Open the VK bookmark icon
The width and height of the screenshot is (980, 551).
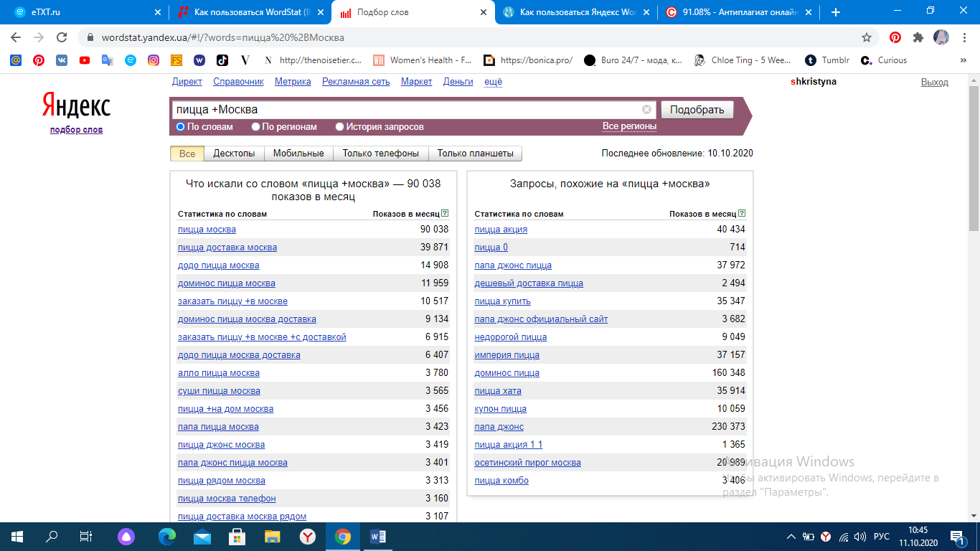click(x=62, y=60)
